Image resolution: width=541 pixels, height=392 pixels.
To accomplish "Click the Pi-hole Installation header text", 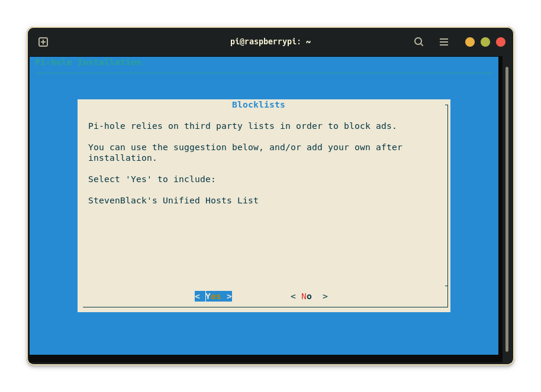I will (88, 62).
